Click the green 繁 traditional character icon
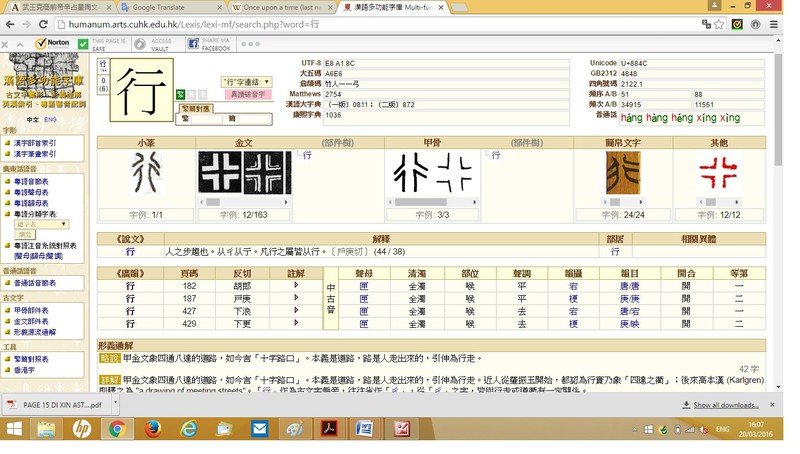This screenshot has height=454, width=800. coord(180,94)
